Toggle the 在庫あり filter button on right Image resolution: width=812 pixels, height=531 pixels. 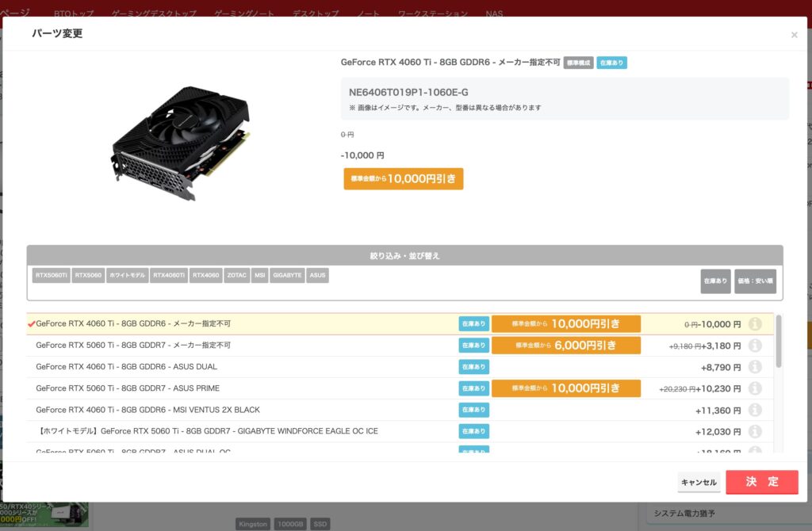coord(715,281)
